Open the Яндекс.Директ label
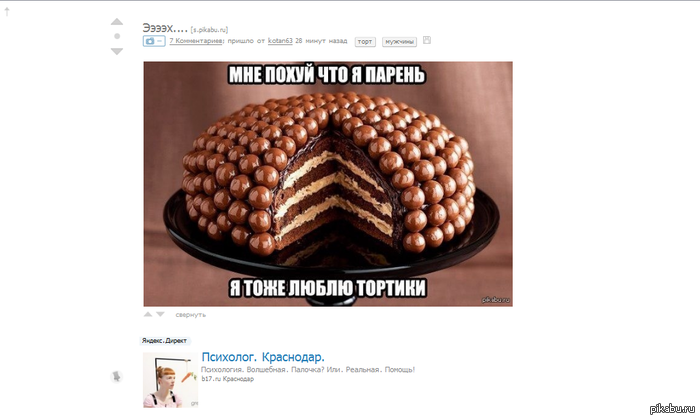This screenshot has width=700, height=420. [164, 341]
